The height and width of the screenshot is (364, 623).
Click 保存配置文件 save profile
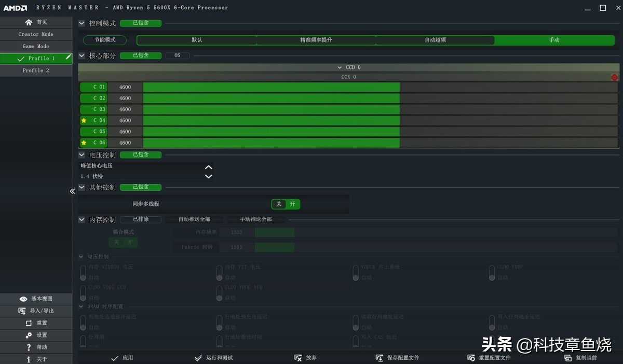(397, 358)
